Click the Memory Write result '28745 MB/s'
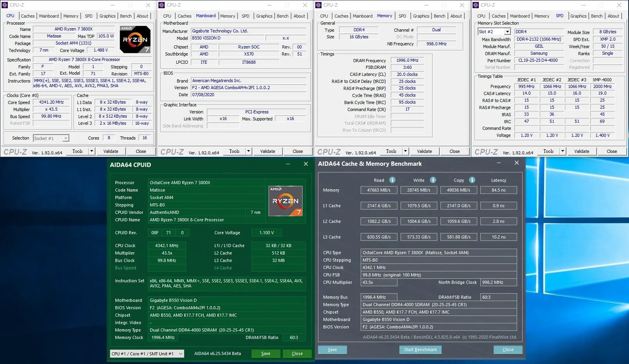 coord(419,190)
